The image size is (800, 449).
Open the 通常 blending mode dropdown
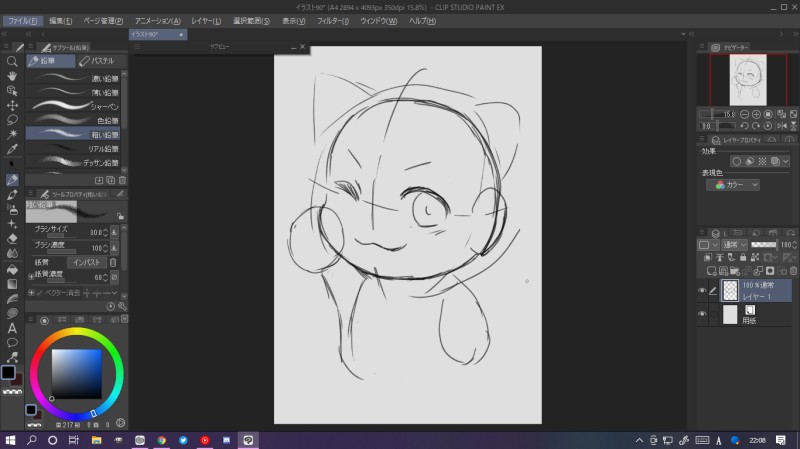(735, 245)
